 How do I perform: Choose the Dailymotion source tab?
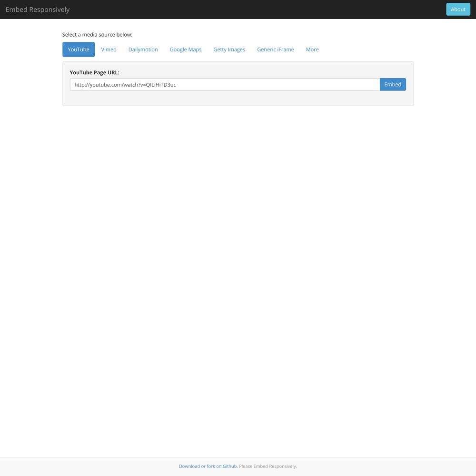coord(143,50)
